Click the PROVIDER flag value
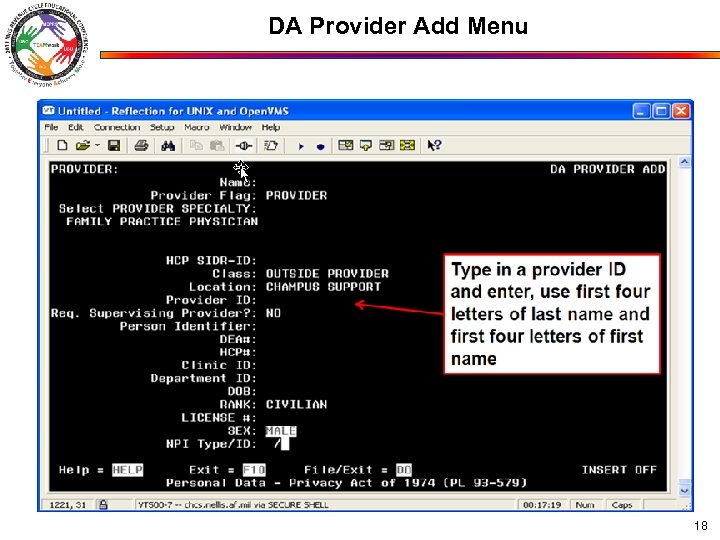This screenshot has width=720, height=540. tap(296, 196)
